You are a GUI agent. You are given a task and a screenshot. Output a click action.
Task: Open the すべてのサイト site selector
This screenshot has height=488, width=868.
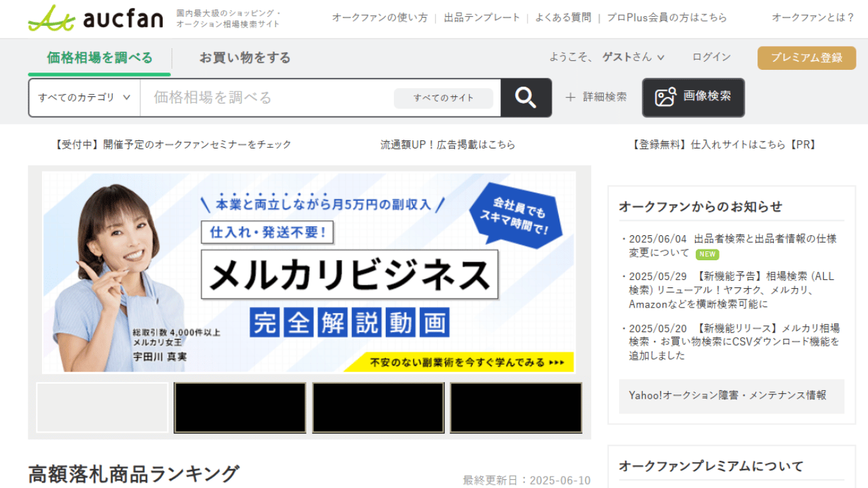click(x=443, y=98)
